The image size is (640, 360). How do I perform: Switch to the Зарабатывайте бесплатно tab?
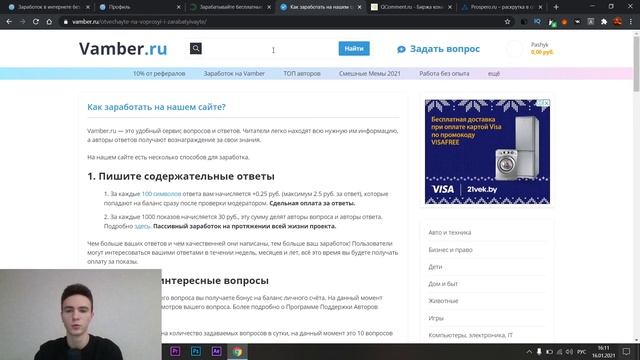(231, 7)
